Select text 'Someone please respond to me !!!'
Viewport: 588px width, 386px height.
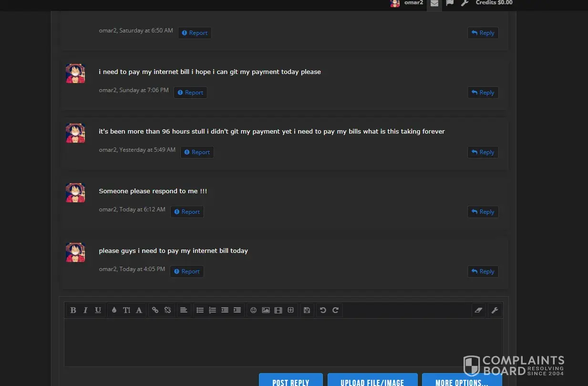153,191
